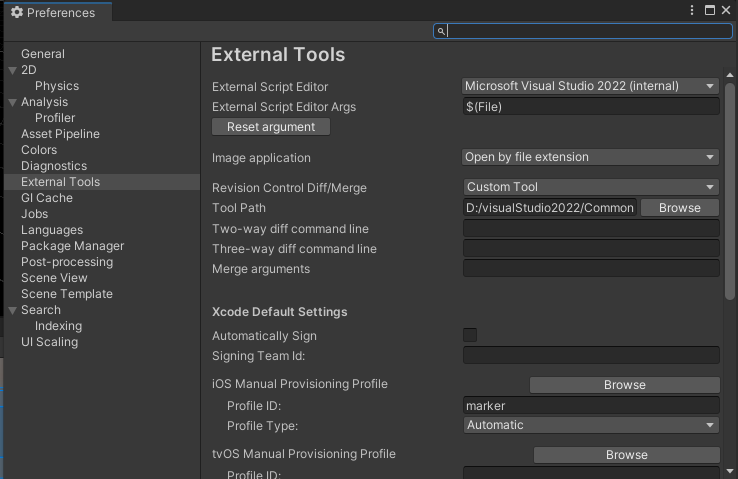
Task: Collapse the 2D category arrow
Action: [x=12, y=70]
